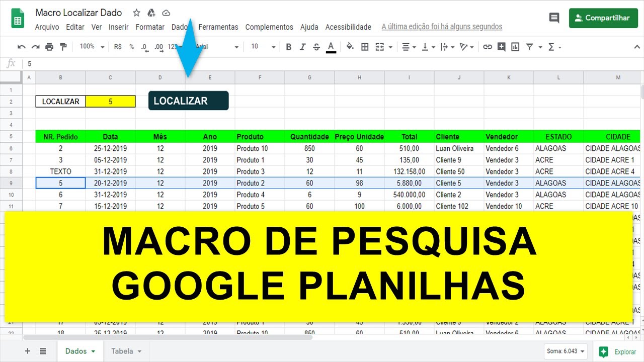Open the Soma summary dropdown

pyautogui.click(x=566, y=351)
